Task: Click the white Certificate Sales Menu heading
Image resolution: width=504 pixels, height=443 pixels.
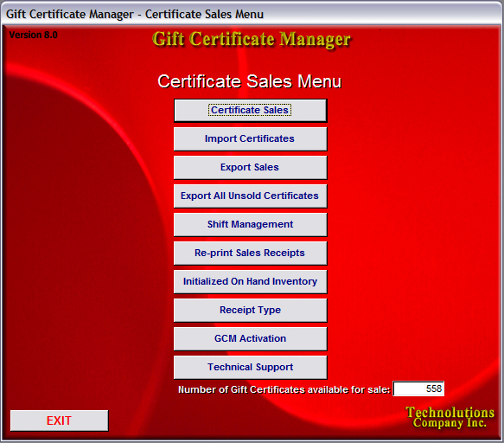Action: pos(250,81)
